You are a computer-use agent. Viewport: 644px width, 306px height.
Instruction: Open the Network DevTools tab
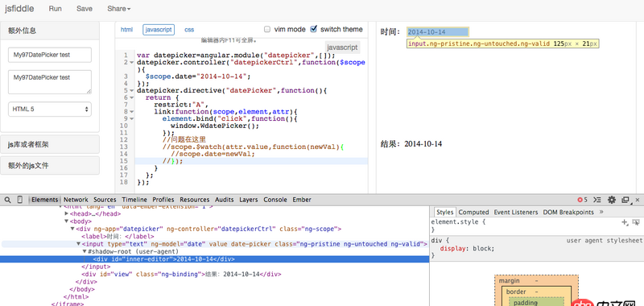[76, 200]
